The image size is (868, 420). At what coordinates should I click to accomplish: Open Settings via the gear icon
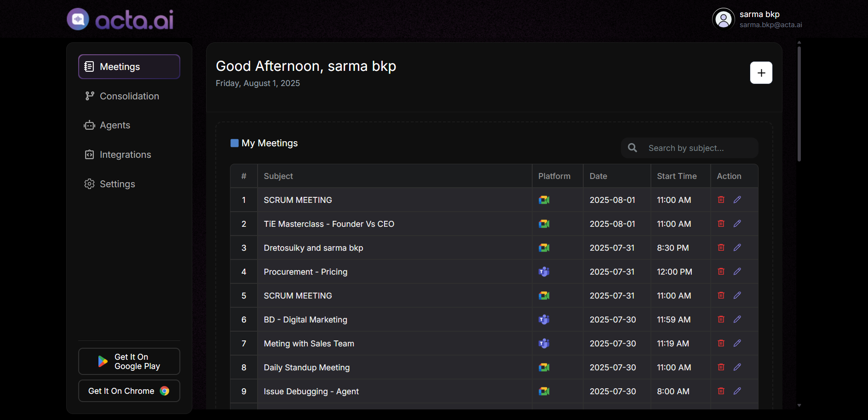pos(89,184)
